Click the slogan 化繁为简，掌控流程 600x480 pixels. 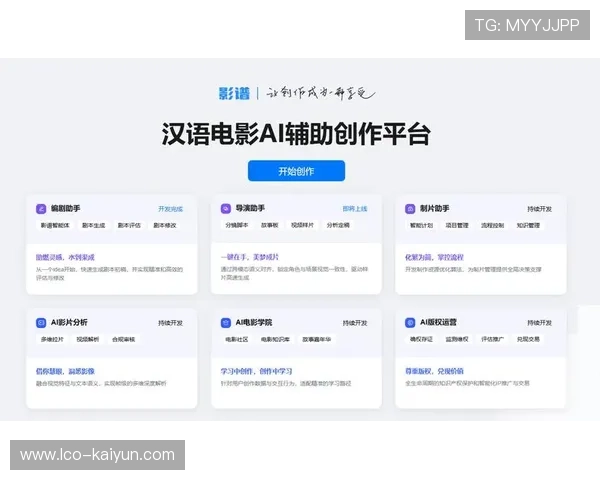pyautogui.click(x=434, y=257)
